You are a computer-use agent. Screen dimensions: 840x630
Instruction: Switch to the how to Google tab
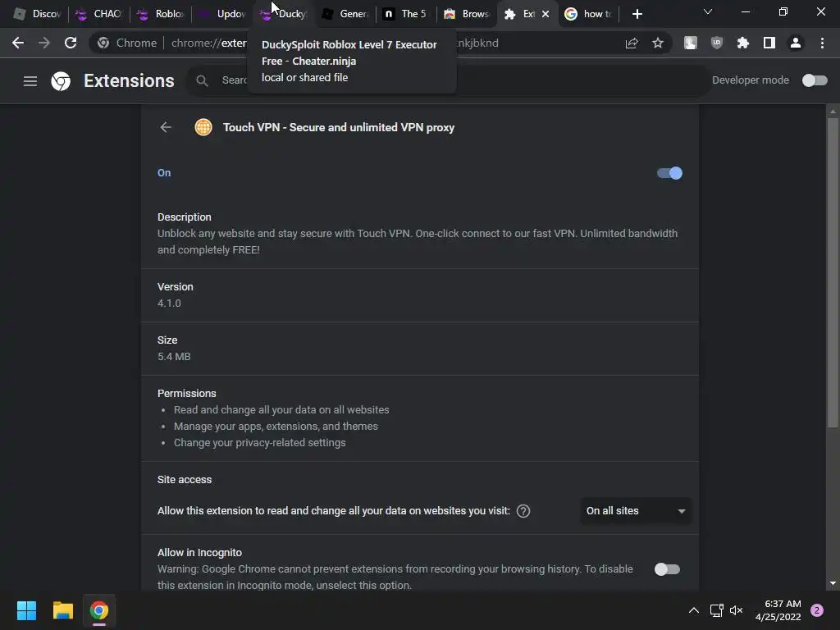click(x=589, y=14)
